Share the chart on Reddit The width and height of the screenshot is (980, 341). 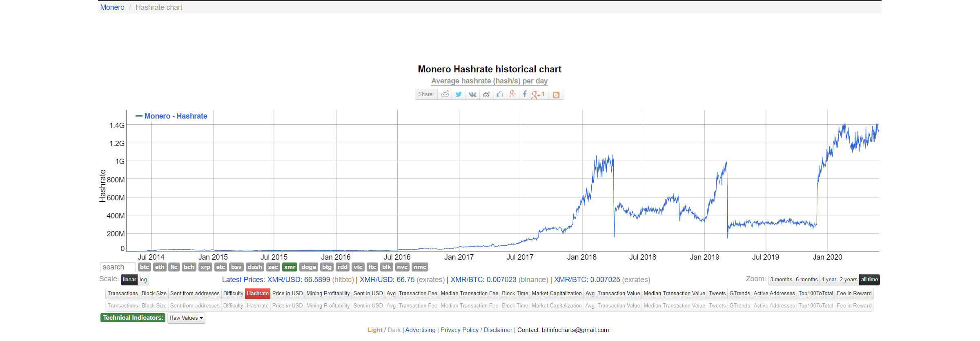click(445, 94)
